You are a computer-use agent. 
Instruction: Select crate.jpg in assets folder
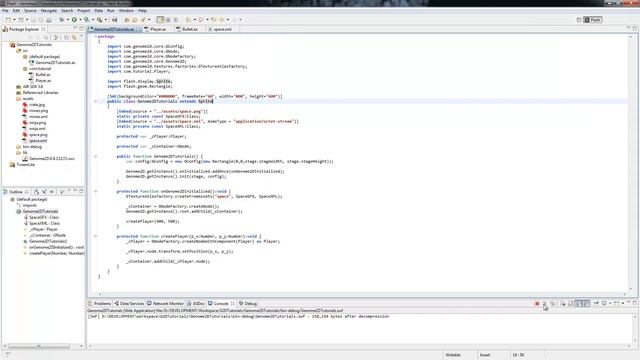point(37,105)
